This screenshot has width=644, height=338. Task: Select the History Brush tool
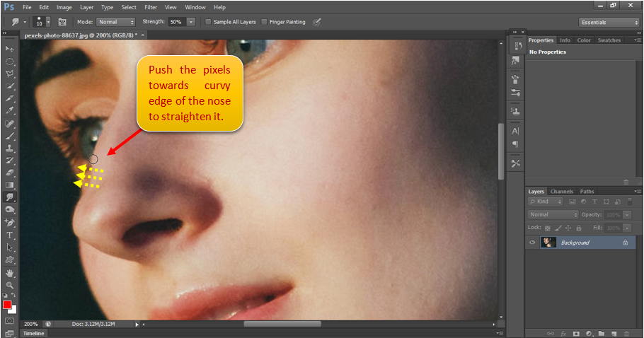[x=9, y=161]
